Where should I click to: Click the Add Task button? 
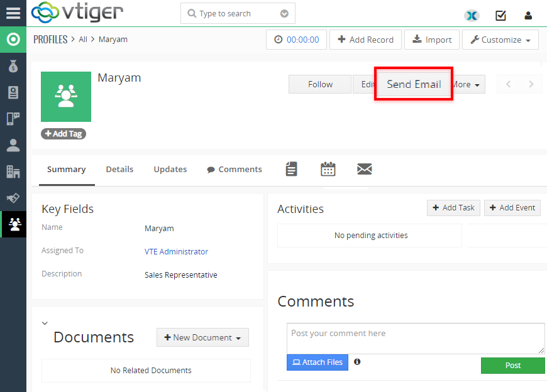tap(453, 208)
